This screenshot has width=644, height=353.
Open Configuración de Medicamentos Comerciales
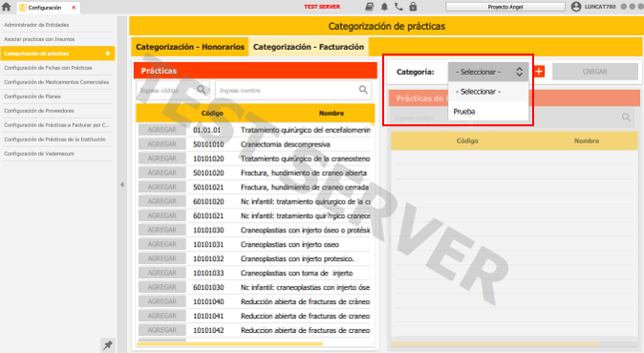tap(56, 82)
